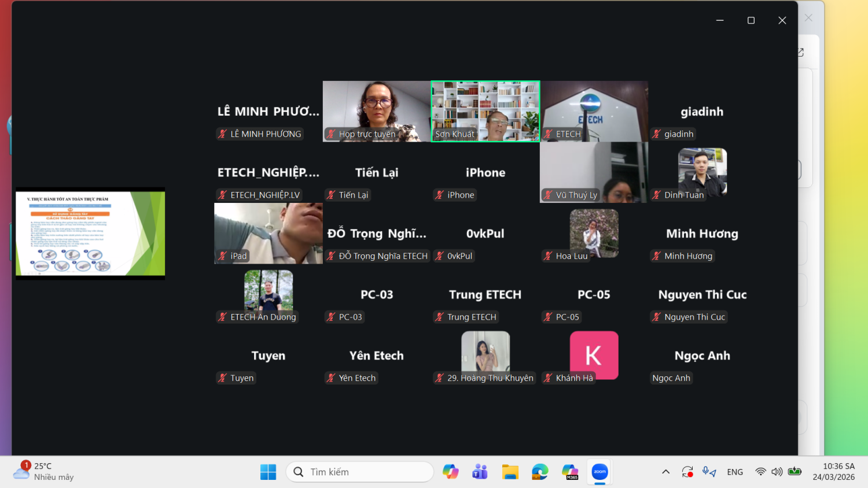Launch Copilot from the taskbar

[450, 472]
